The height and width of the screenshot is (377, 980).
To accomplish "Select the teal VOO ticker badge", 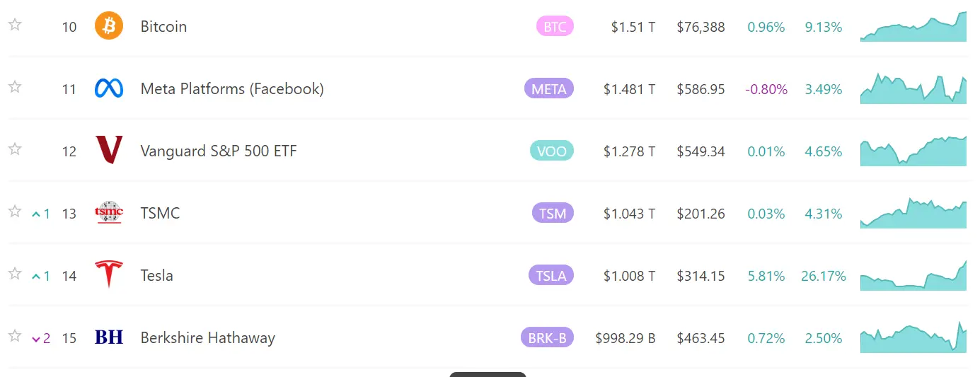I will pyautogui.click(x=551, y=151).
